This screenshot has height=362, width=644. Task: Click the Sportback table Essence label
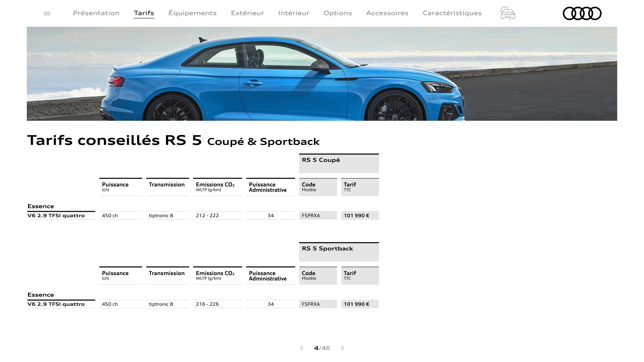coord(41,295)
